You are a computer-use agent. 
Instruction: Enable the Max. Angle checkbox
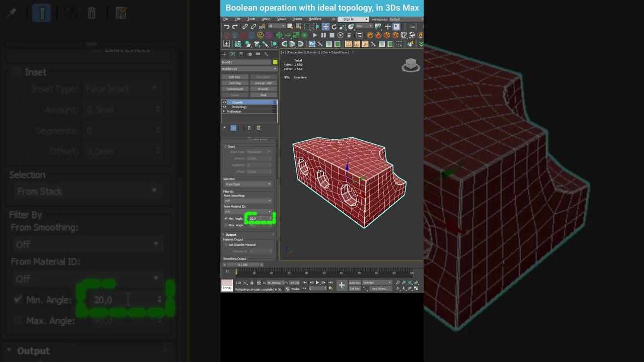point(226,225)
